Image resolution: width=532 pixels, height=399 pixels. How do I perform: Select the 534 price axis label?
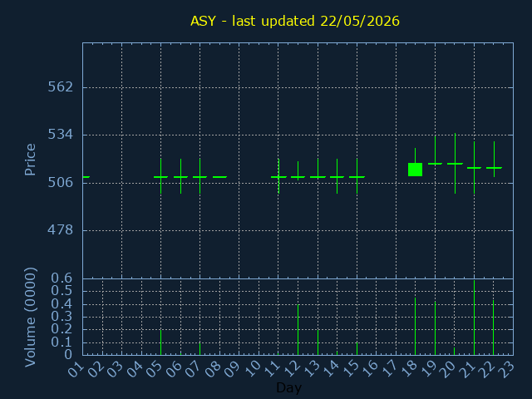(x=61, y=135)
